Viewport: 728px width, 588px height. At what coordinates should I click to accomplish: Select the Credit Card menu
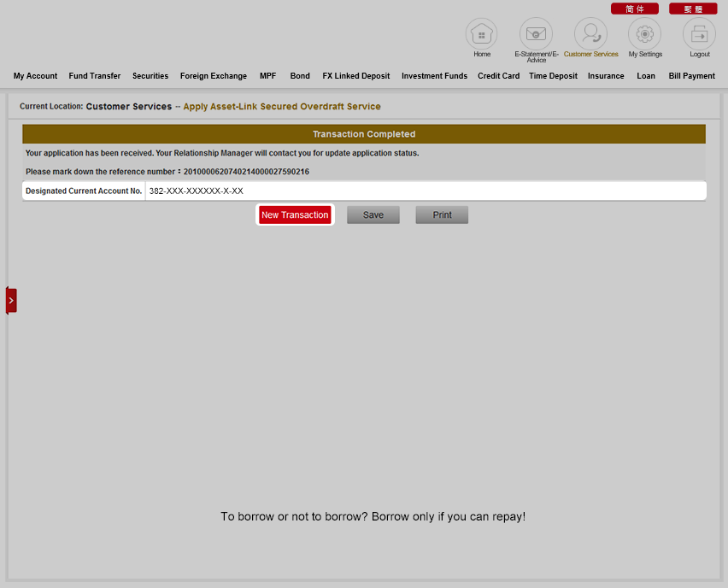[498, 76]
